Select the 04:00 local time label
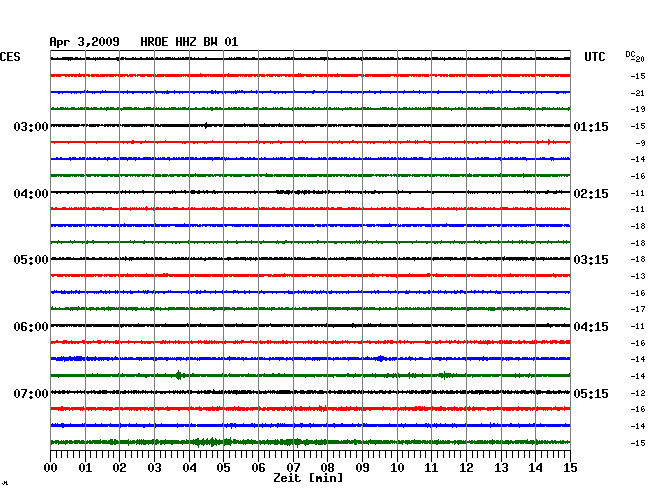The height and width of the screenshot is (494, 650). click(x=31, y=194)
